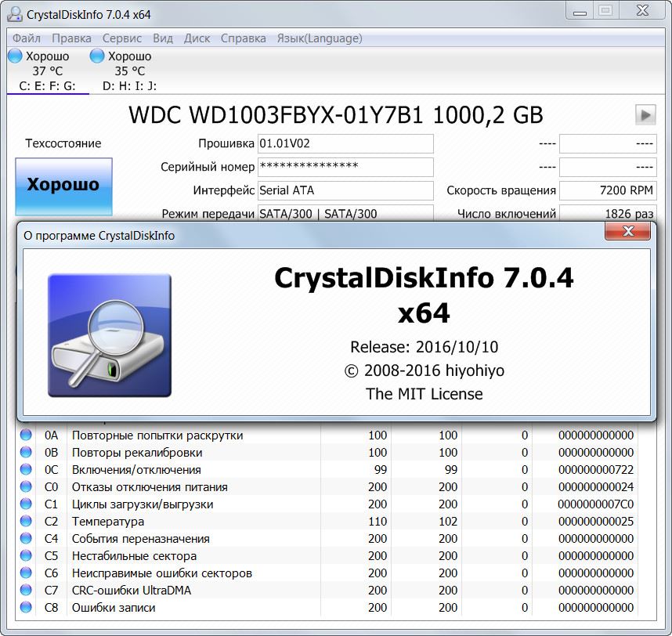Select row CRC-ошибки UltraDMA

click(327, 590)
